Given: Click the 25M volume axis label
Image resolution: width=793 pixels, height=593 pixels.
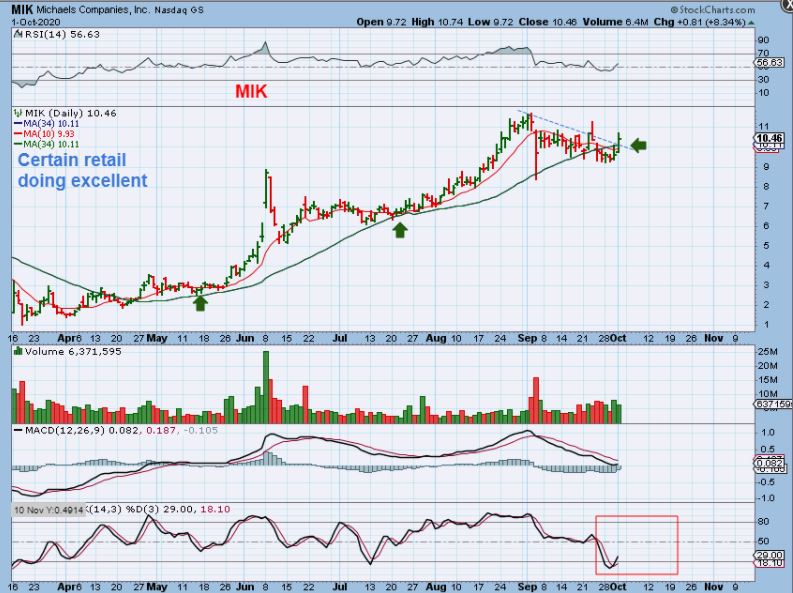Looking at the screenshot, I should [767, 351].
